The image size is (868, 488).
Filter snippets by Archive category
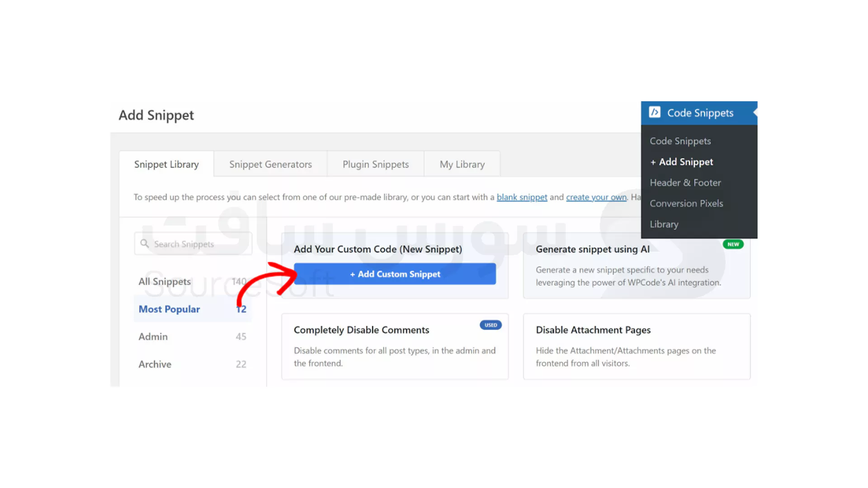(155, 364)
